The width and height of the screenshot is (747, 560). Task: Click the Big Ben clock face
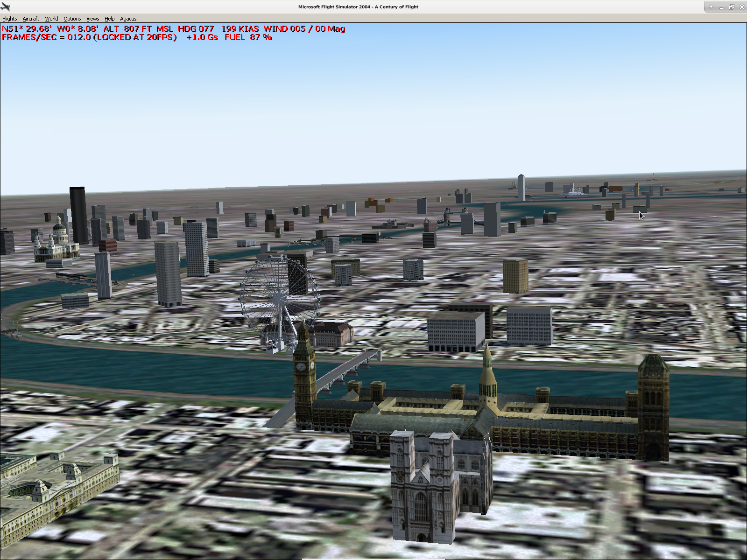(301, 366)
